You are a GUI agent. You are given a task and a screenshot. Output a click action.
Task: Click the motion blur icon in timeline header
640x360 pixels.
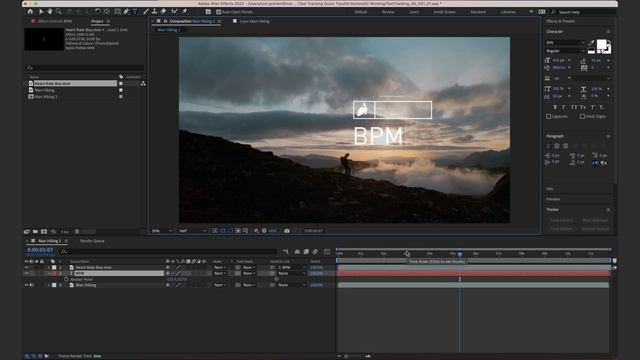pyautogui.click(x=315, y=252)
